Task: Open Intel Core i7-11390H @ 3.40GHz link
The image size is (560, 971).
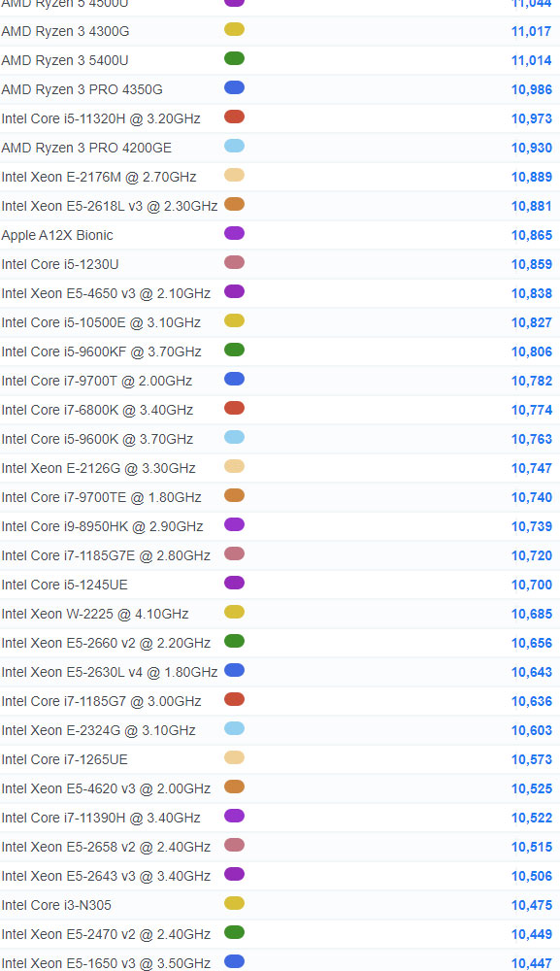Action: pyautogui.click(x=101, y=818)
